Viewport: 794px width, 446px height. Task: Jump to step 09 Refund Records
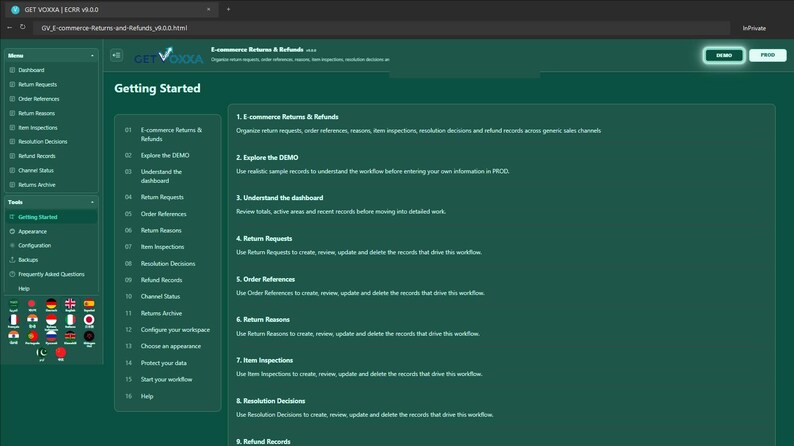[168, 280]
